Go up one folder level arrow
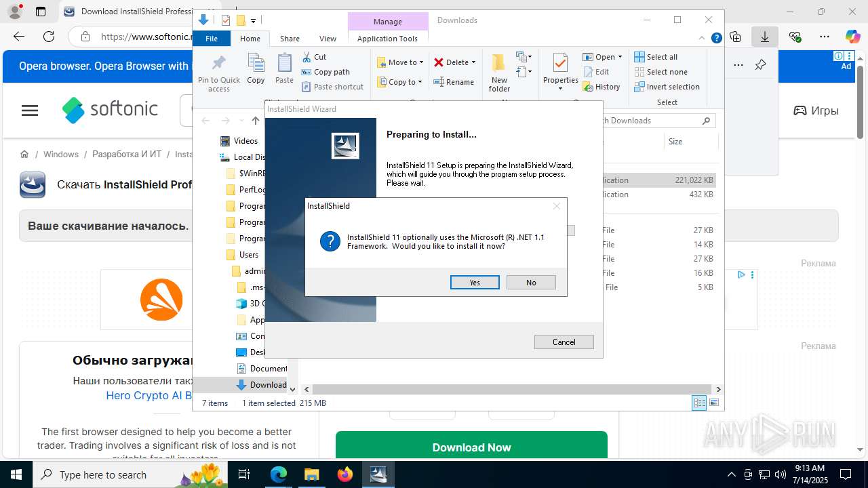Viewport: 868px width, 488px height. click(255, 121)
